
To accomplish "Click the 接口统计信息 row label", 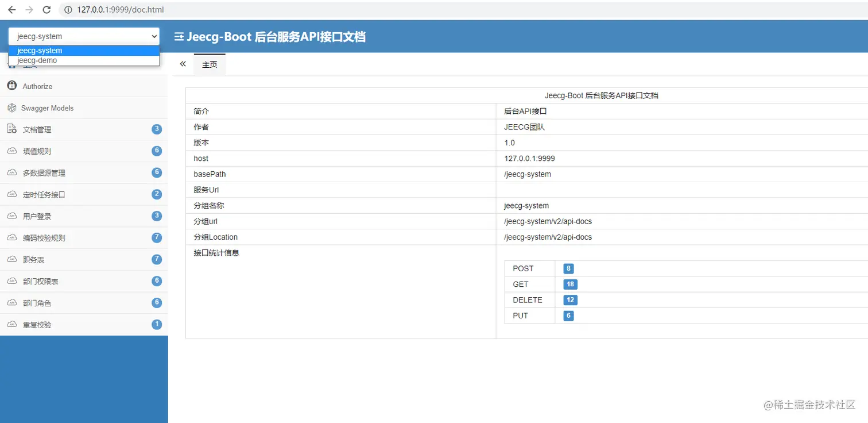I will (216, 252).
